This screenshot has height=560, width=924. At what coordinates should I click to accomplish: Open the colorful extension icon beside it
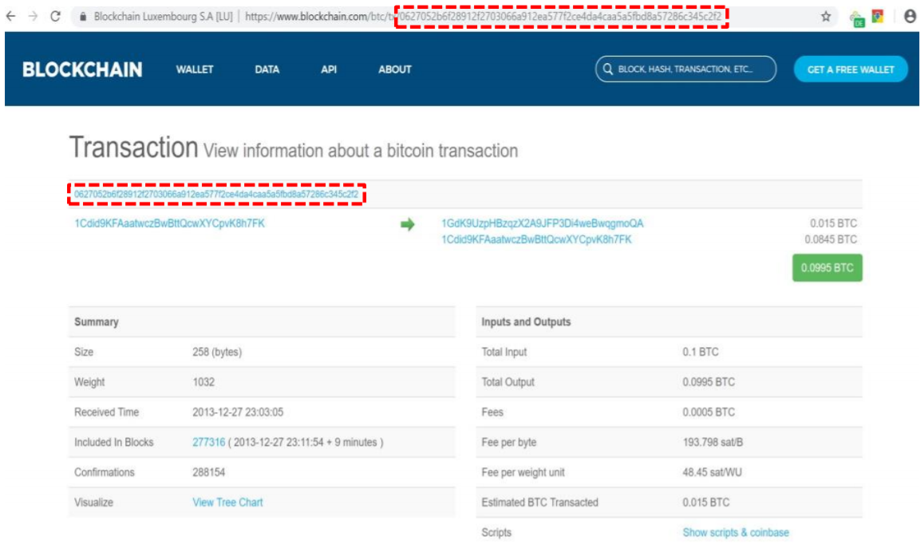[x=878, y=17]
